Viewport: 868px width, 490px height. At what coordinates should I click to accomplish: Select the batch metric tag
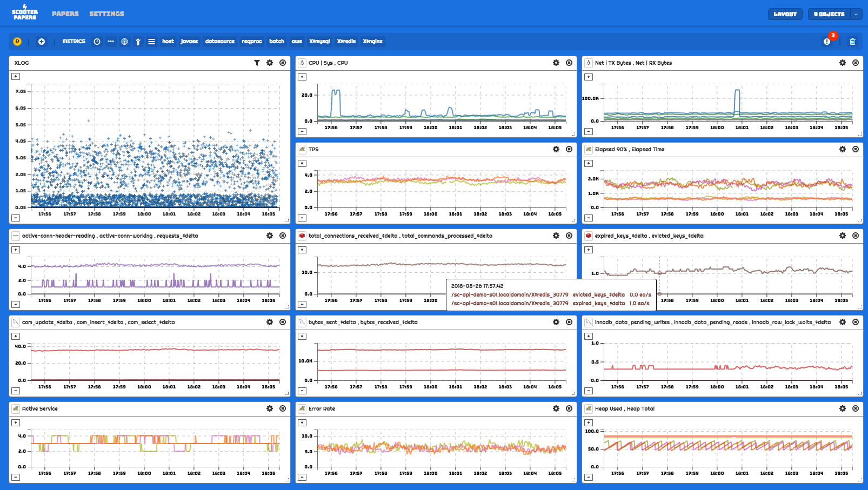(277, 42)
